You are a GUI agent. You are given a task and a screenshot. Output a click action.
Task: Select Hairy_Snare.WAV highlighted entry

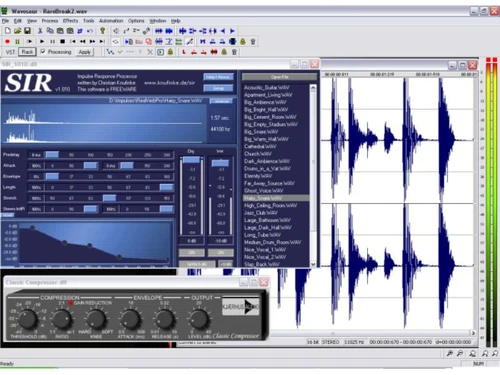[276, 198]
